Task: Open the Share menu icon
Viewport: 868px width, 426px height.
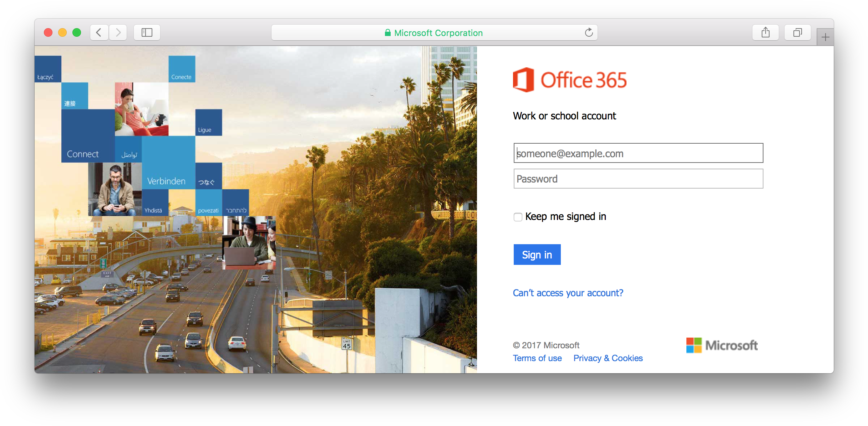Action: pyautogui.click(x=765, y=33)
